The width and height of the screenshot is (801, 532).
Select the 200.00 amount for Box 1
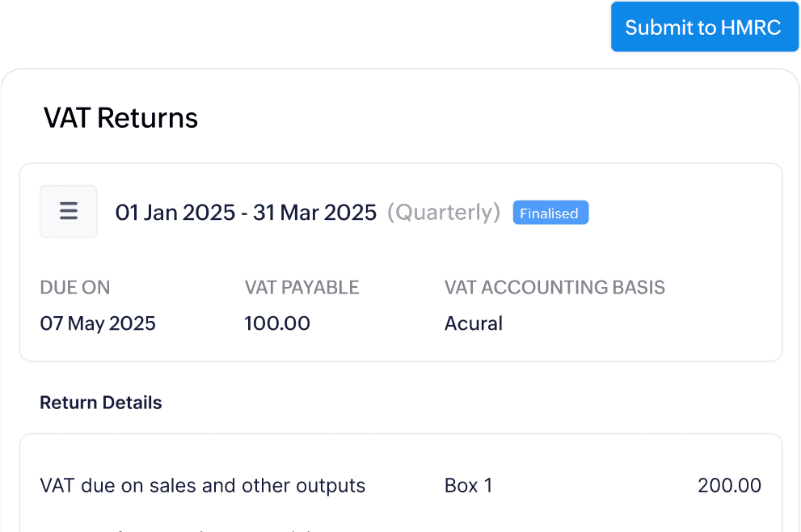pyautogui.click(x=729, y=486)
